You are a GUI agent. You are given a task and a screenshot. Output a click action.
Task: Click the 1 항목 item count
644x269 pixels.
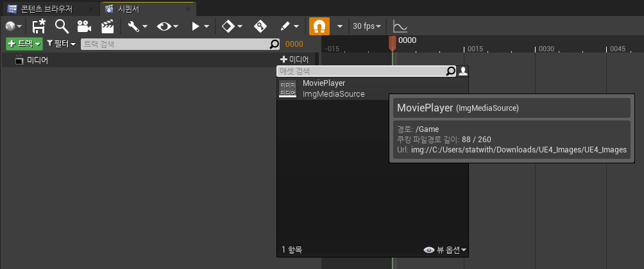click(x=292, y=249)
